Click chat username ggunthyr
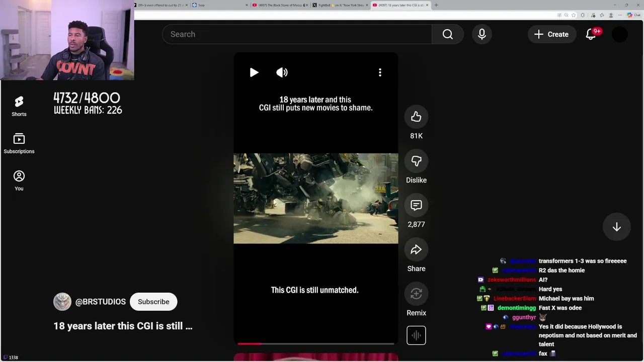 click(524, 317)
